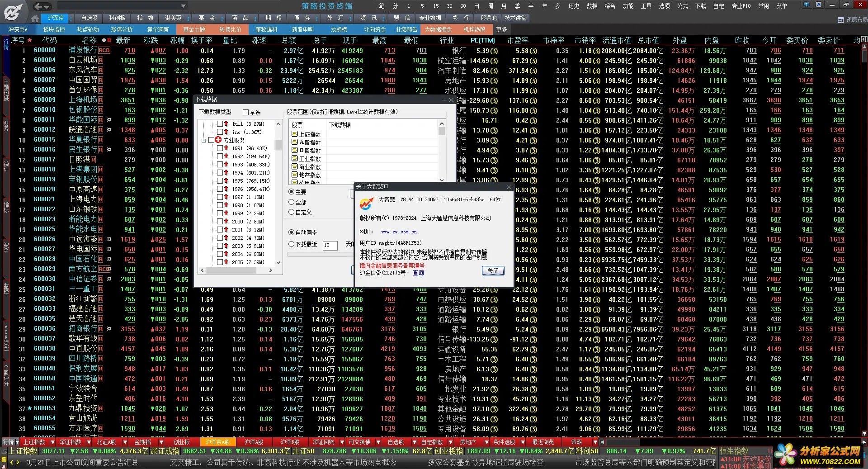Check the full (3.29M) checkbox
Screen dimensions: 868x469
(220, 124)
